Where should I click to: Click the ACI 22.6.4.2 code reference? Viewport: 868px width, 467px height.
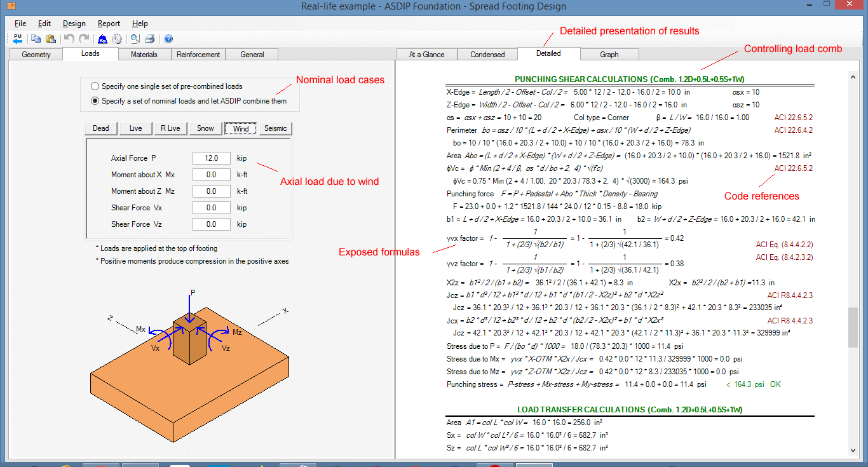(x=794, y=130)
